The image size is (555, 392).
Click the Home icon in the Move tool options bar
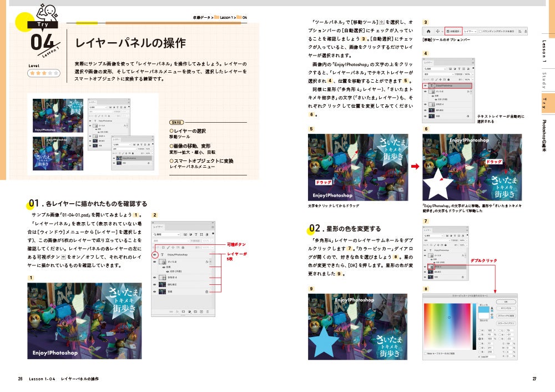[428, 31]
